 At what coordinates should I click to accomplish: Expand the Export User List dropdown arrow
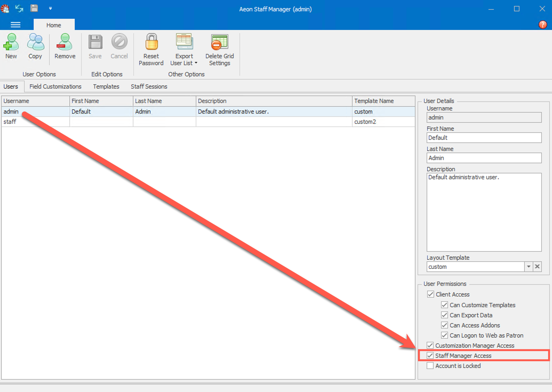[195, 63]
